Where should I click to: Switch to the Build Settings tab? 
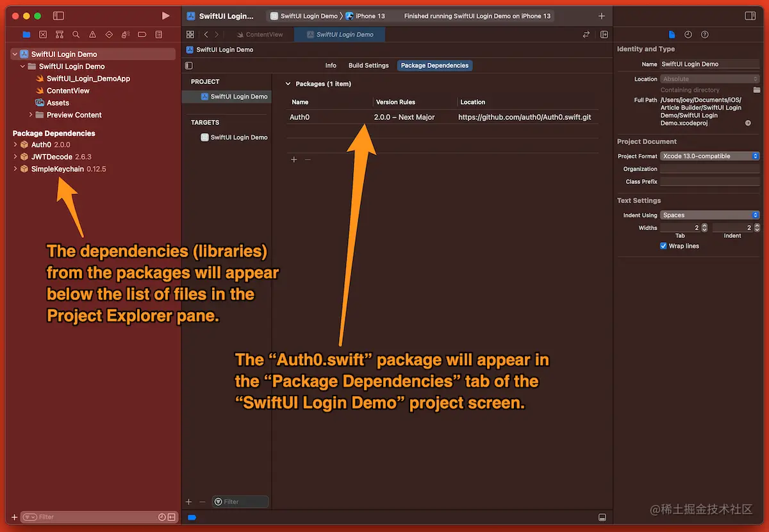coord(368,65)
